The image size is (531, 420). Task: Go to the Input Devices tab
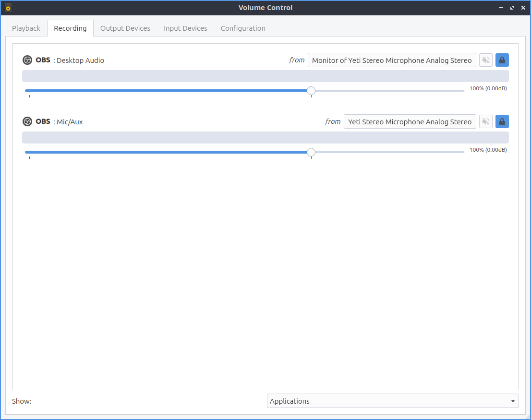[x=185, y=28]
